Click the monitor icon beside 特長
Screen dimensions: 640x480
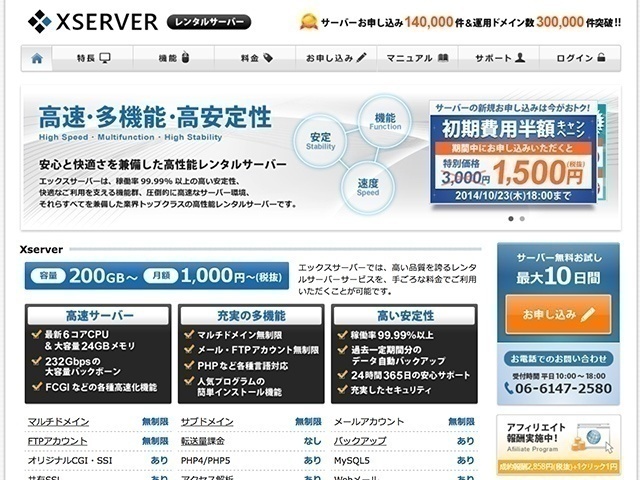pyautogui.click(x=105, y=58)
